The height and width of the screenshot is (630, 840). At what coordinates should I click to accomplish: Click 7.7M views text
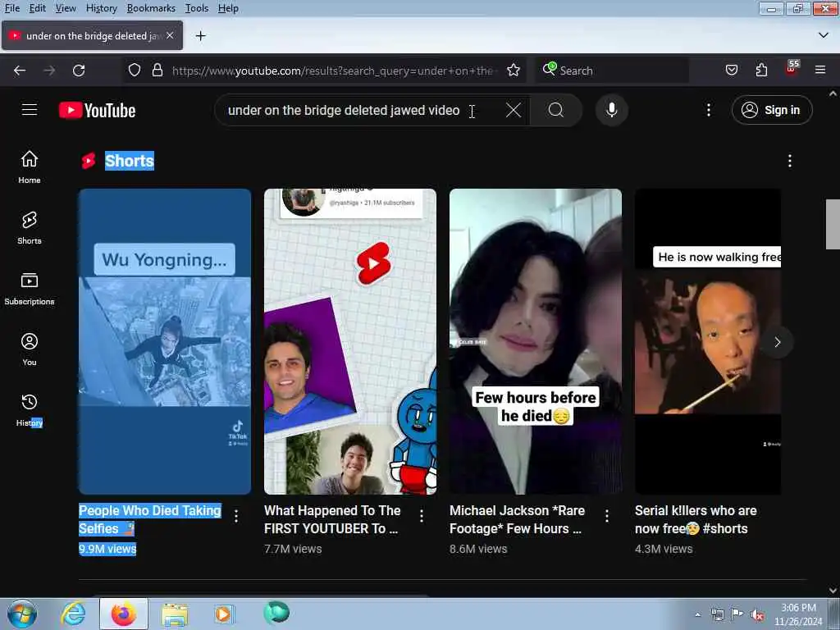tap(293, 549)
